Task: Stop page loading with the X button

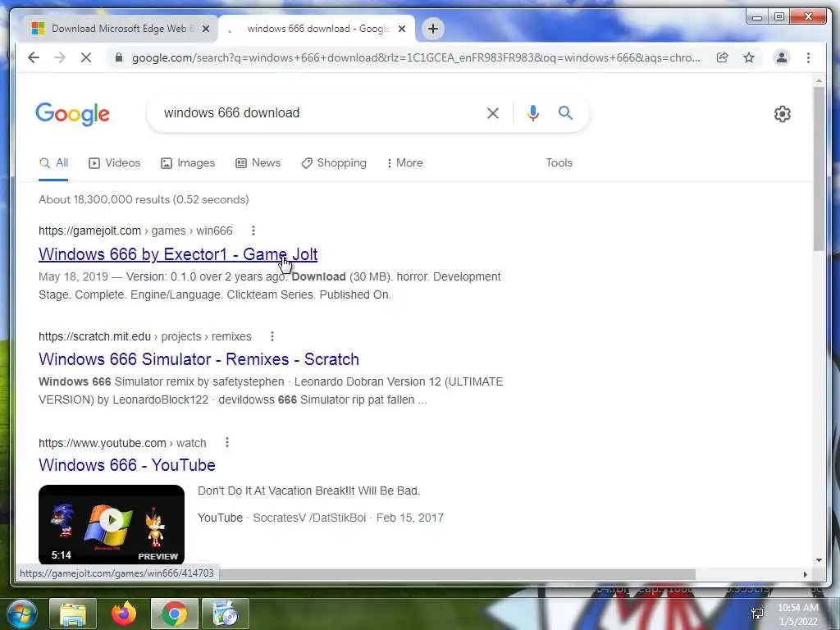Action: click(85, 57)
